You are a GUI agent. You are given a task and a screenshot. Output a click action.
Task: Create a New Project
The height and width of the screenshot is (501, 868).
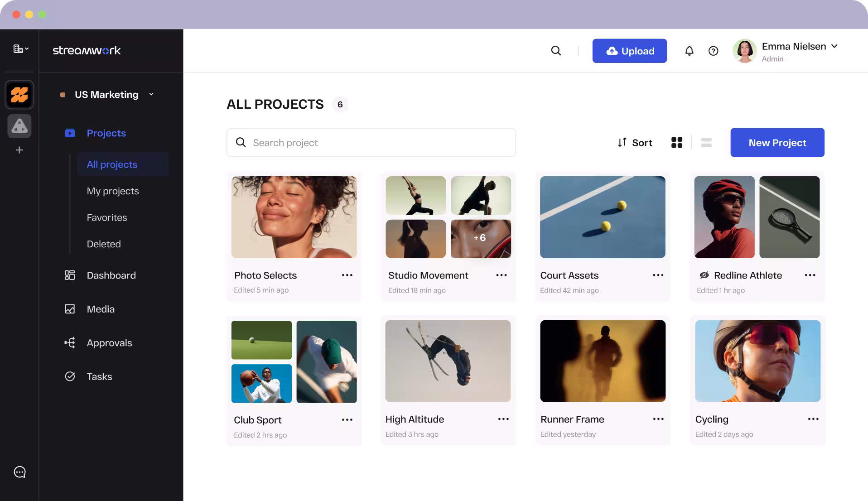777,143
